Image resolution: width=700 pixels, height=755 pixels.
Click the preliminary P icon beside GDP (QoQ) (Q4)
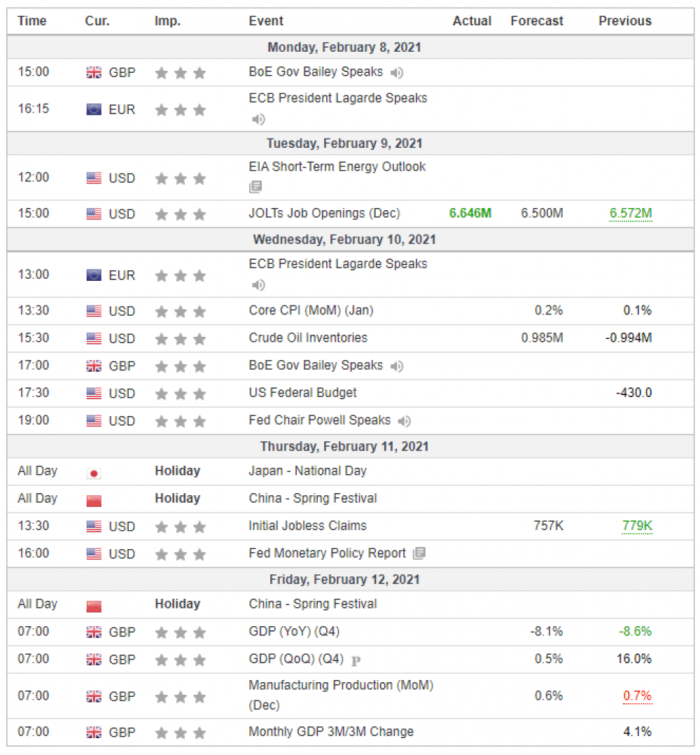pos(356,660)
